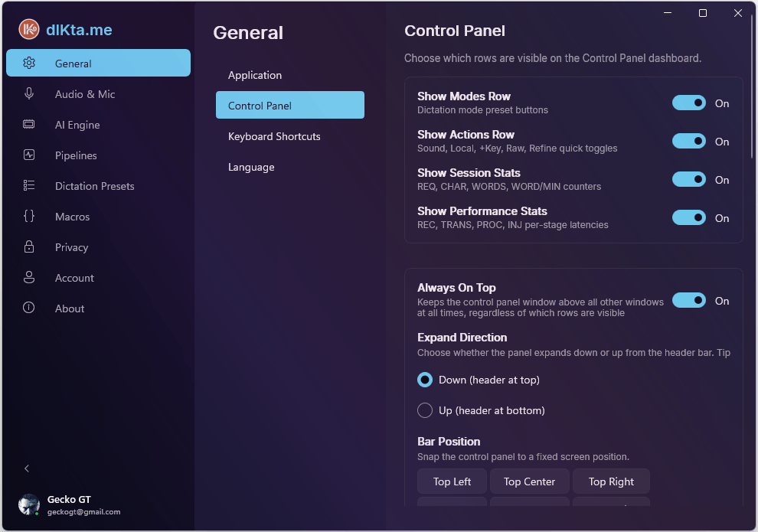Click the Privacy padlock icon

point(29,246)
